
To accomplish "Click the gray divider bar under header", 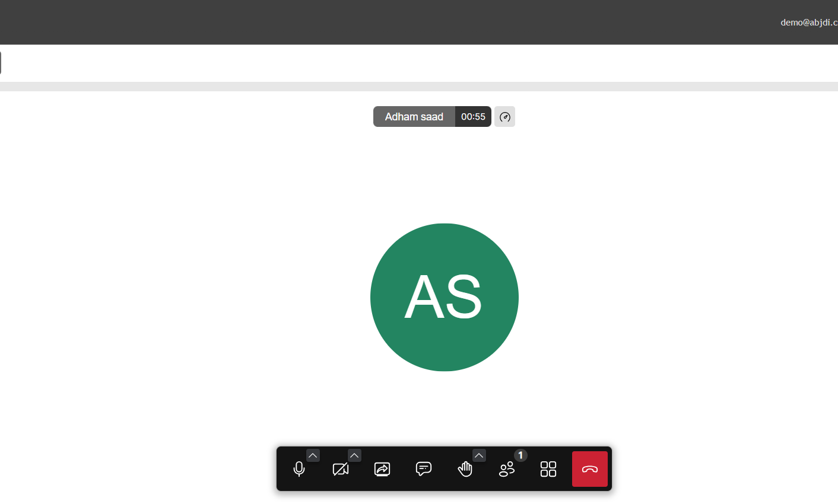I will pyautogui.click(x=419, y=87).
